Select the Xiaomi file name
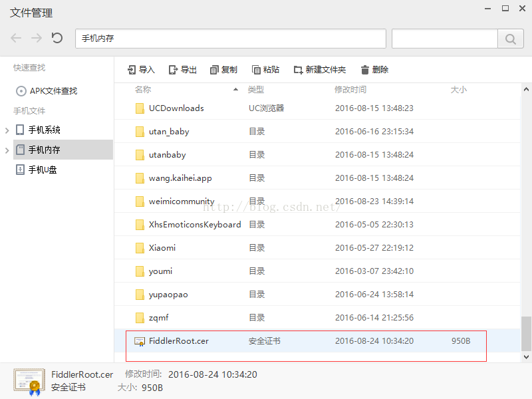This screenshot has height=399, width=532. 162,248
